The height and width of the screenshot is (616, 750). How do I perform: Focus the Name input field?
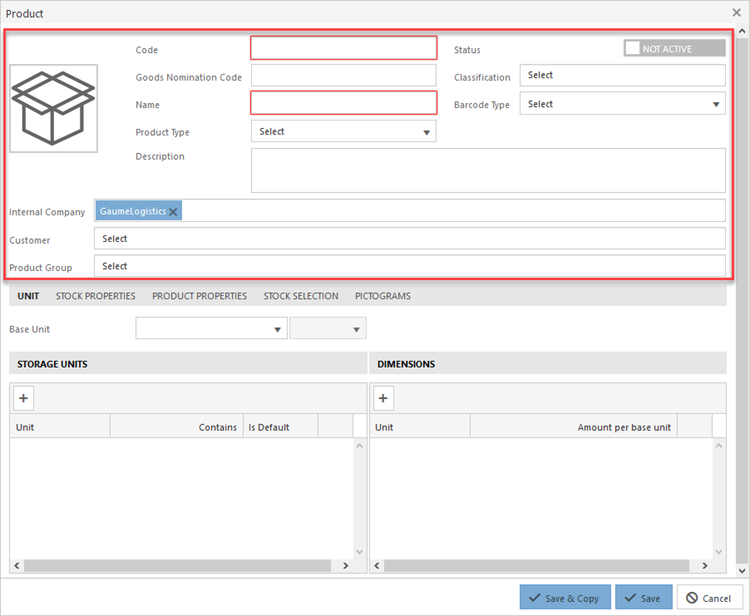[343, 103]
